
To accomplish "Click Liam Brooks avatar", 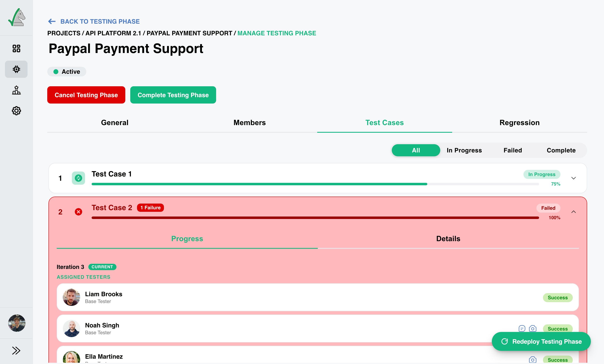I will (x=71, y=297).
